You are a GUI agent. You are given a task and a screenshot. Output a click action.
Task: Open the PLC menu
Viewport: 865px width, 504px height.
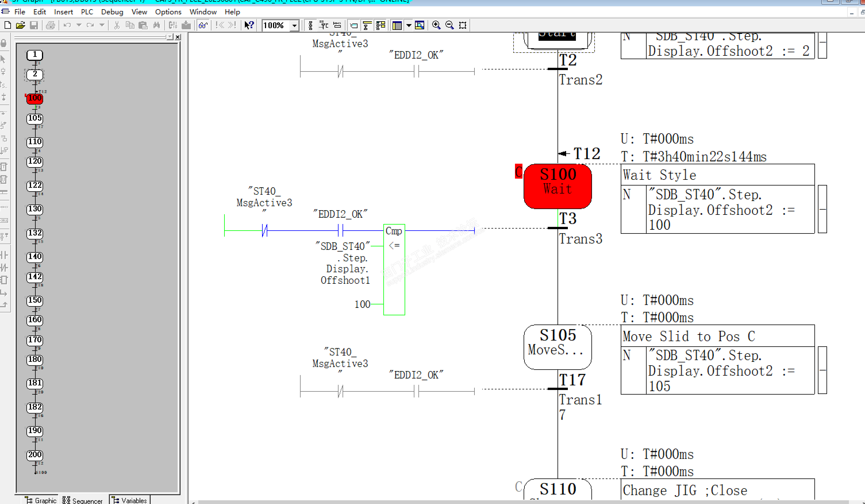tap(87, 12)
